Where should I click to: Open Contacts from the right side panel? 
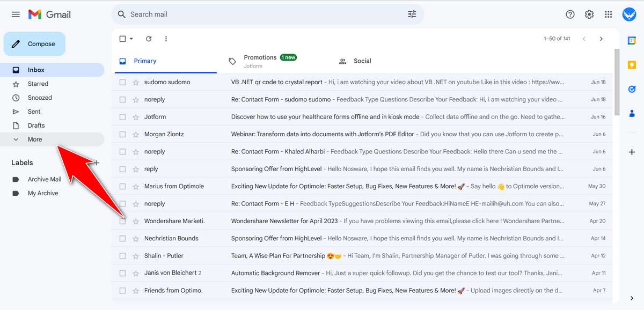(x=632, y=113)
